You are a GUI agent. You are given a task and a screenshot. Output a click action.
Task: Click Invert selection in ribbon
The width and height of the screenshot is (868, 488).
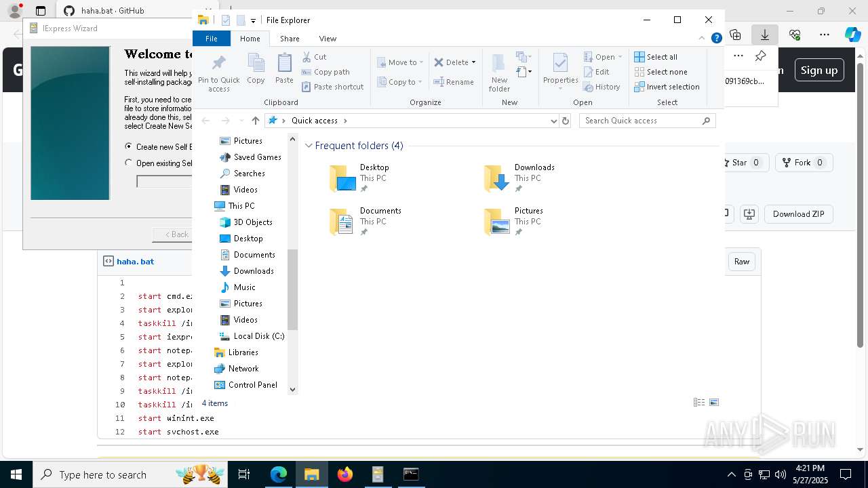pos(667,87)
